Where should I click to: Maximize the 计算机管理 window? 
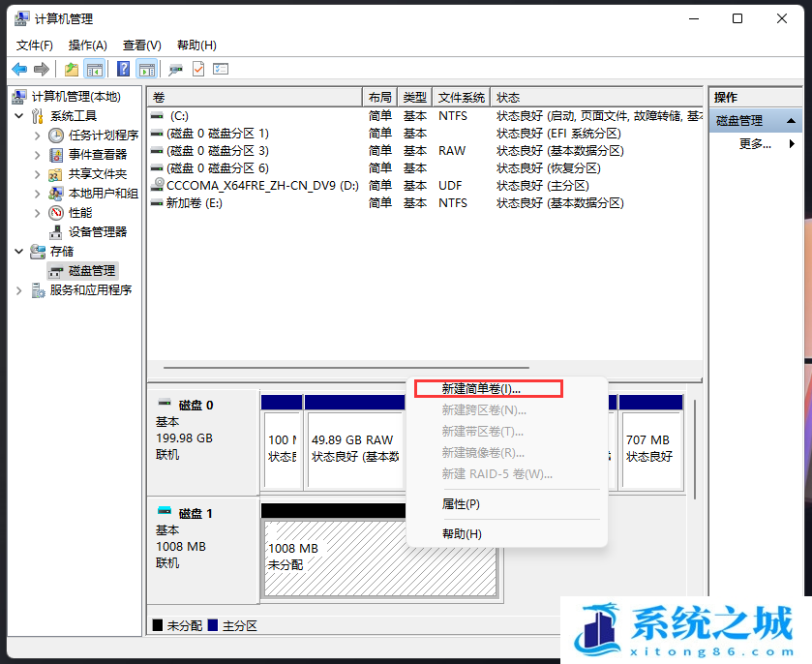click(737, 18)
